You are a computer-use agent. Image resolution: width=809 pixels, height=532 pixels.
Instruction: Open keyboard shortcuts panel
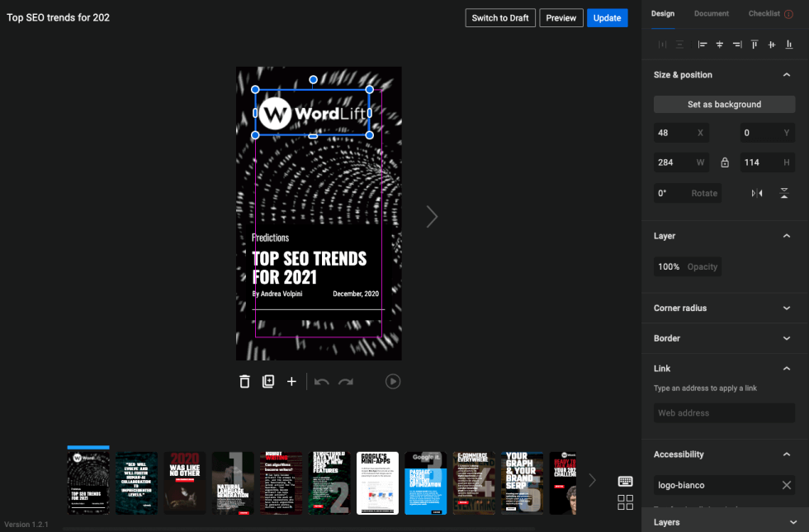pyautogui.click(x=626, y=481)
